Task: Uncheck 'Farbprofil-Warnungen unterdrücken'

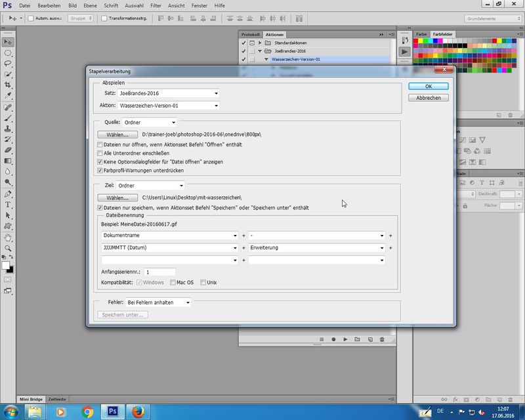Action: click(100, 170)
